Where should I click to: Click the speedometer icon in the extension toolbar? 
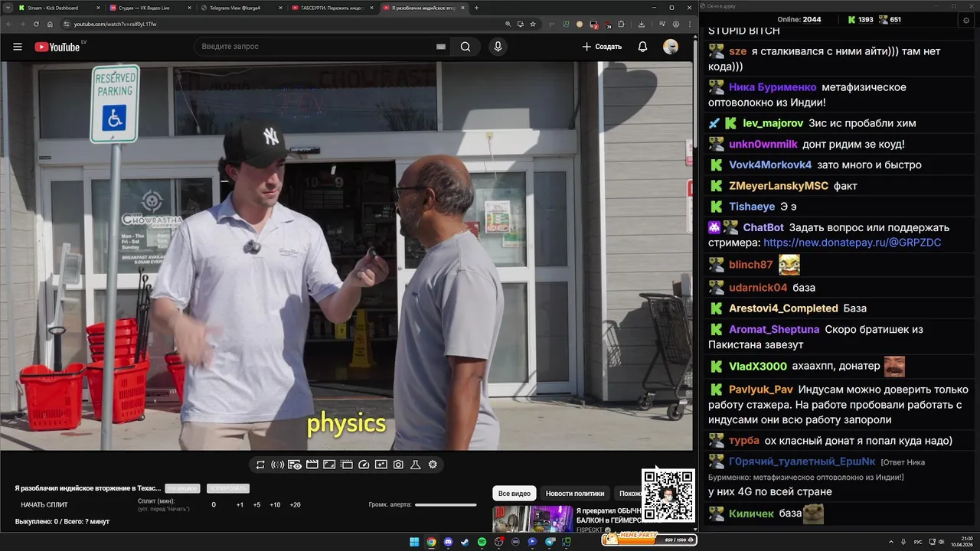point(364,465)
